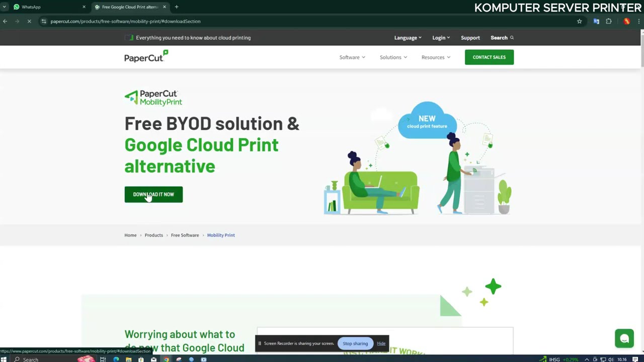View site information icon in address bar
The width and height of the screenshot is (644, 362).
tap(44, 21)
